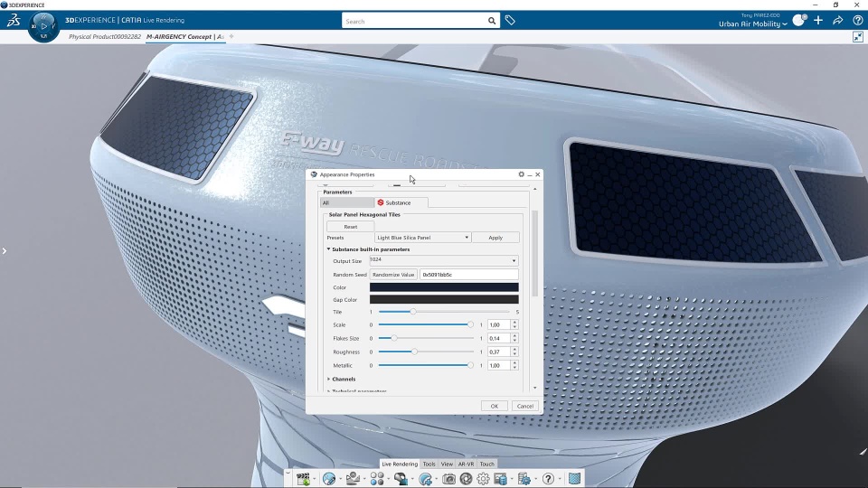Click the share arrow icon
Viewport: 868px width, 488px height.
pyautogui.click(x=838, y=21)
